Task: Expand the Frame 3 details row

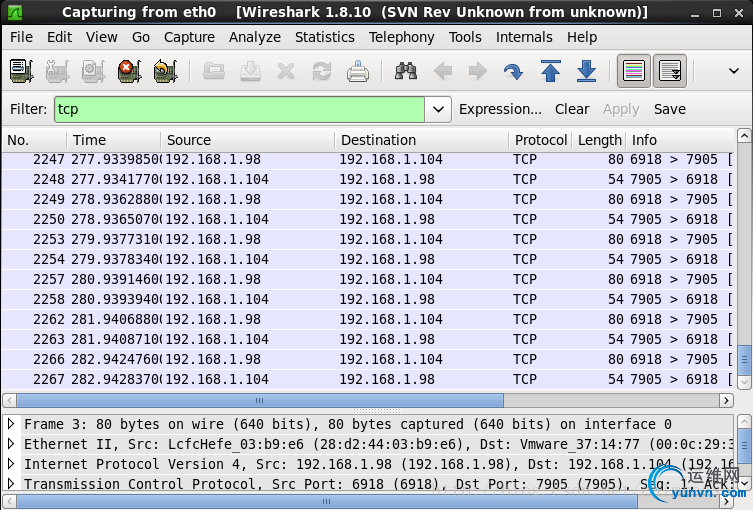Action: (11, 424)
